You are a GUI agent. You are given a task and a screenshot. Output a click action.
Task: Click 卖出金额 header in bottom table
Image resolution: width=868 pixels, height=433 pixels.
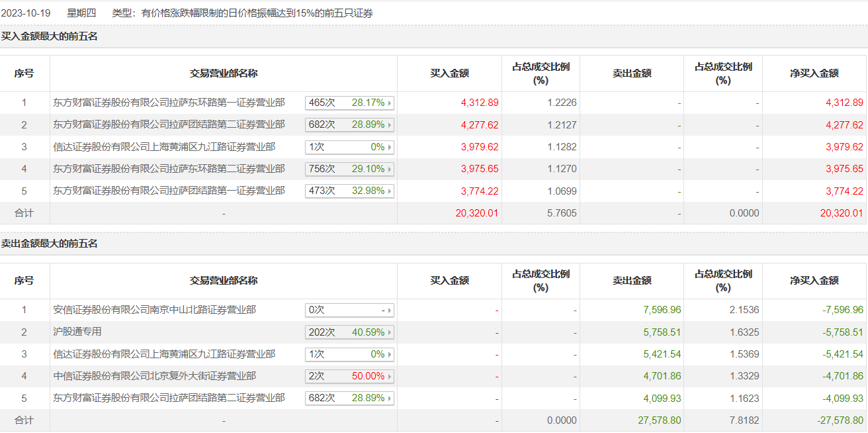(632, 281)
